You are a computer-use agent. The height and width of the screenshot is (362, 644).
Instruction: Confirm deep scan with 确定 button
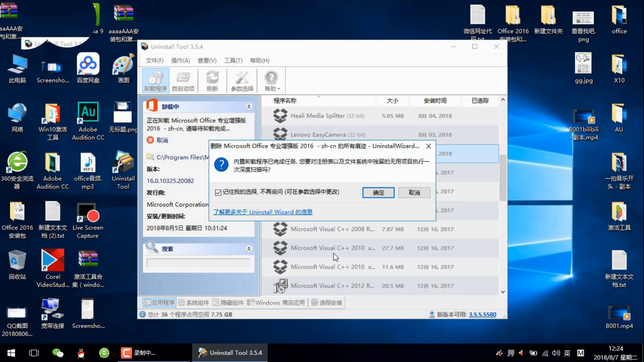tap(378, 193)
